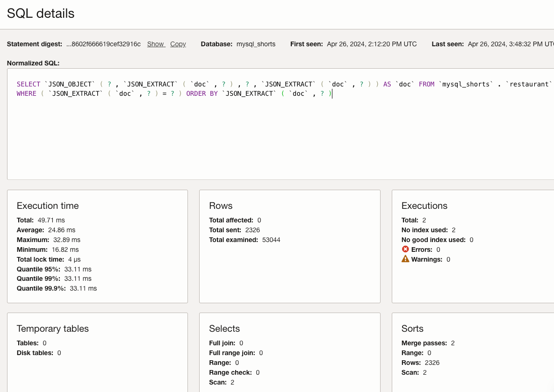Viewport: 554px width, 392px height.
Task: Click the Rows card title
Action: (221, 206)
